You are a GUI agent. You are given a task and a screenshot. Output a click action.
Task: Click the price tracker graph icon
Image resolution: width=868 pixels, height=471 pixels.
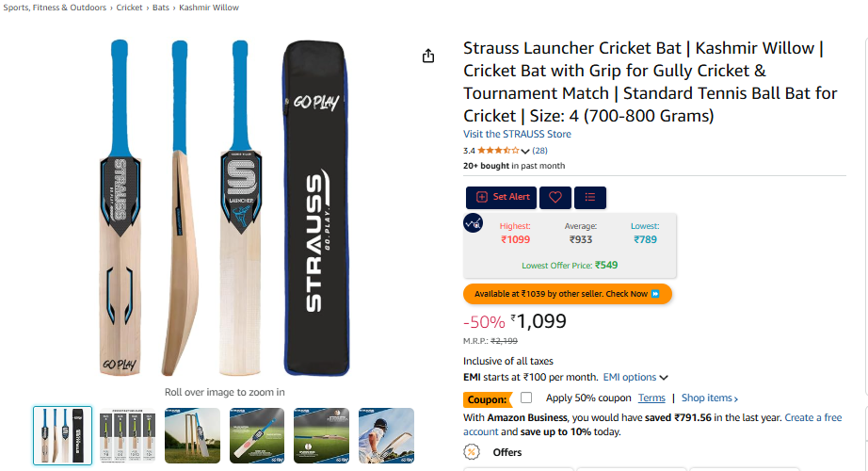coord(474,224)
